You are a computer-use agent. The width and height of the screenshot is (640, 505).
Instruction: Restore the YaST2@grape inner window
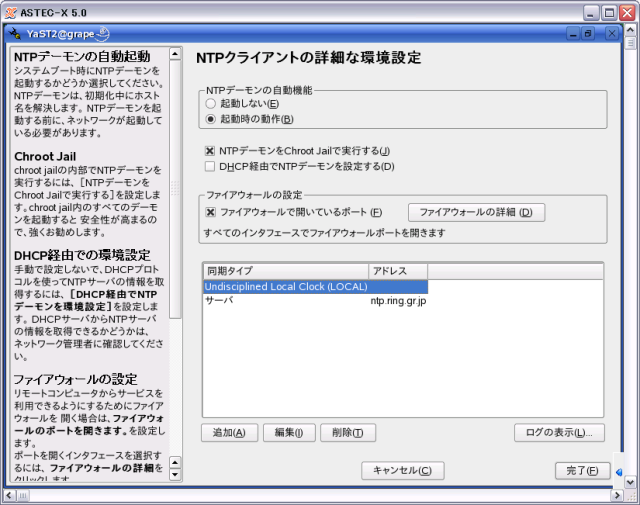(588, 33)
